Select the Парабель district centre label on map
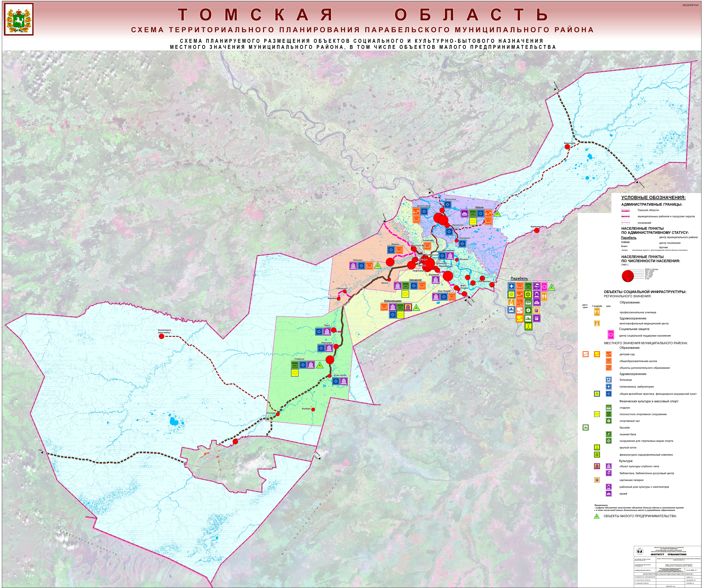703x588 pixels. tap(519, 278)
